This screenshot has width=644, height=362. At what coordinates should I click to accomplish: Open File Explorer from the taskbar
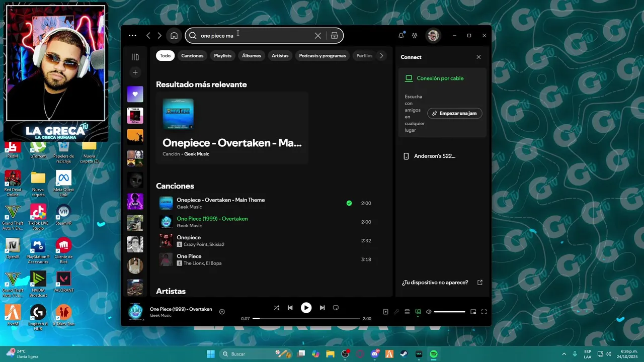[x=330, y=354]
